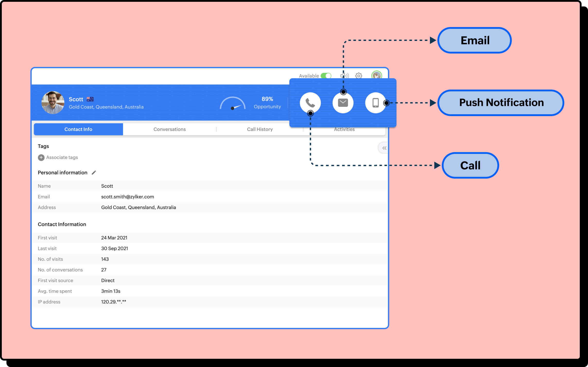Click the Email callout label

(474, 40)
